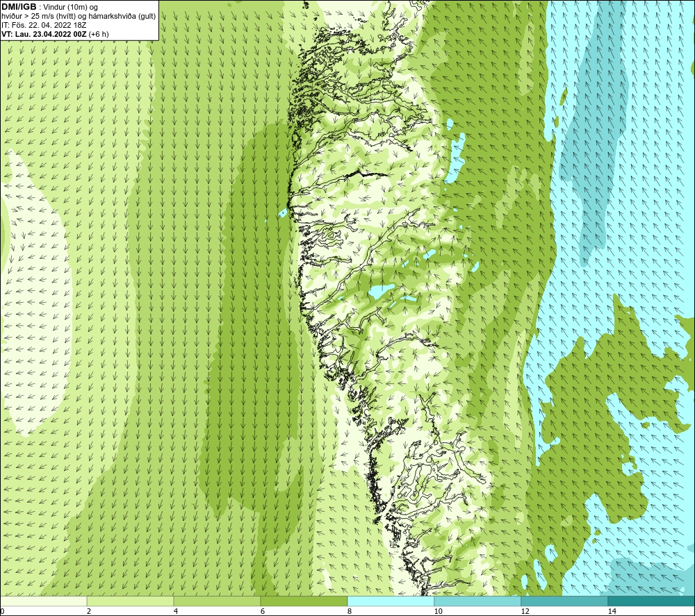Click the legend scale label '2'
The width and height of the screenshot is (695, 616).
pos(89,611)
